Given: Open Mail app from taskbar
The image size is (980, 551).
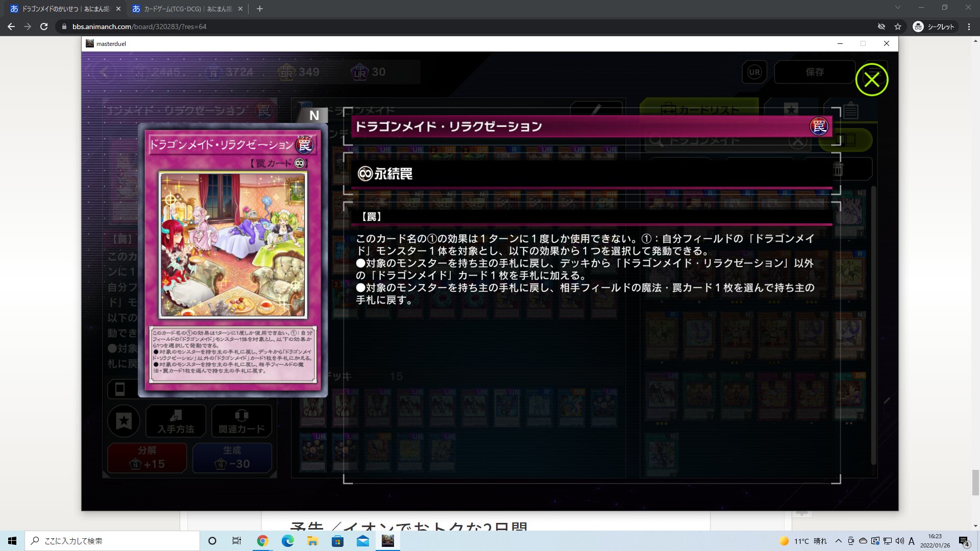Looking at the screenshot, I should (x=363, y=541).
